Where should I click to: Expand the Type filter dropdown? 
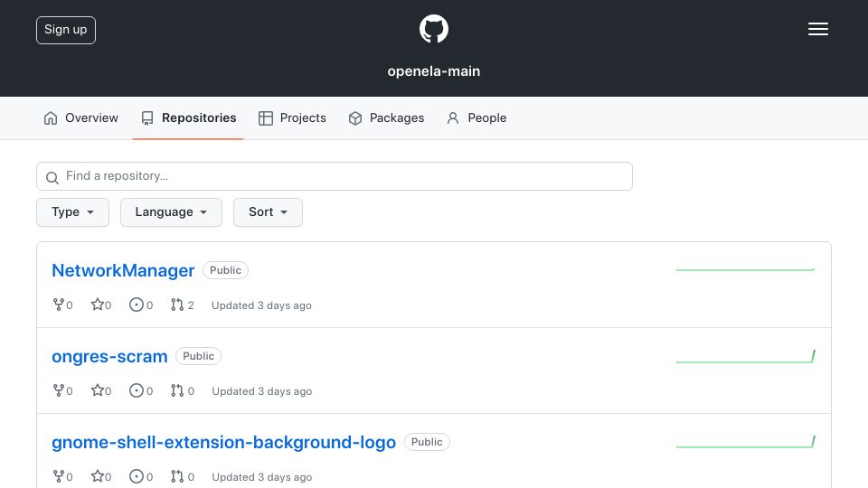point(72,212)
